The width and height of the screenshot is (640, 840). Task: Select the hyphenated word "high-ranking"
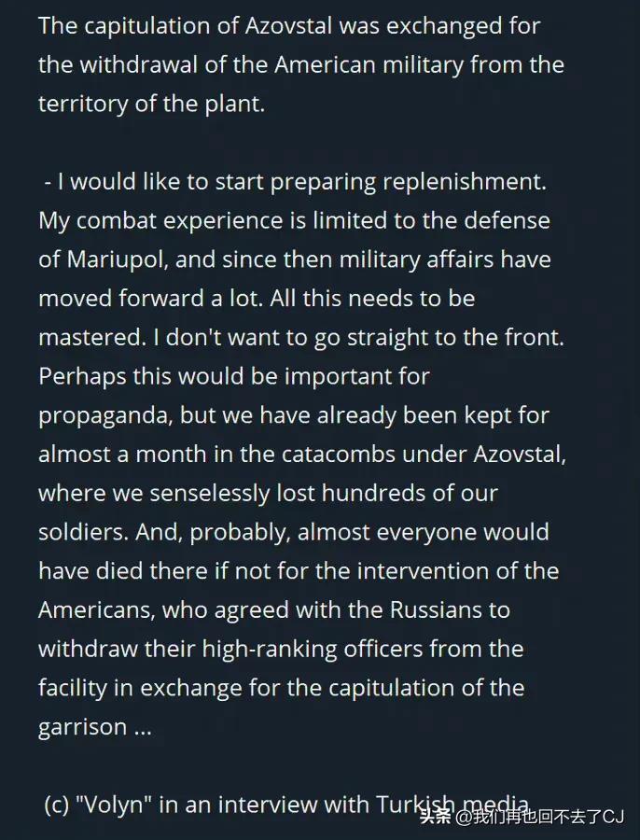(x=270, y=650)
